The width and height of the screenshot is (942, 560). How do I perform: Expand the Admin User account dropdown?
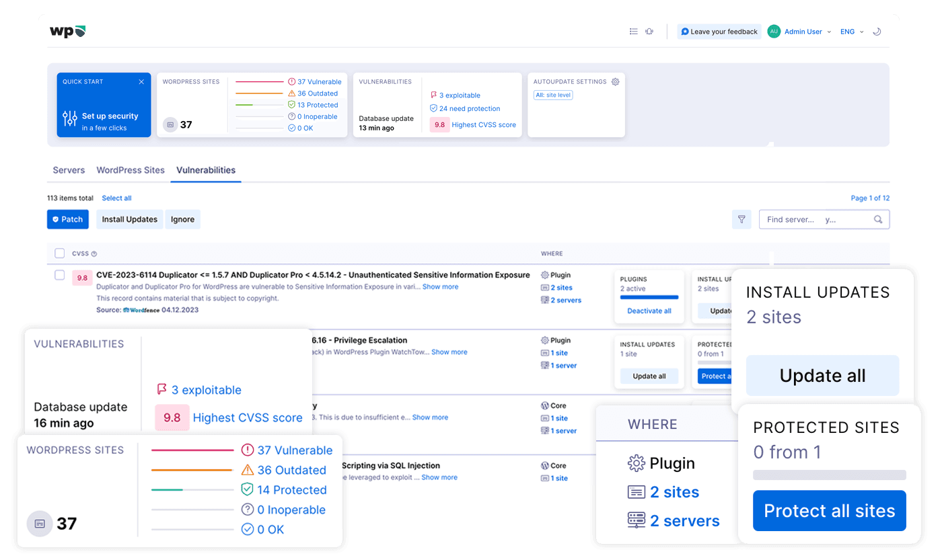click(800, 32)
